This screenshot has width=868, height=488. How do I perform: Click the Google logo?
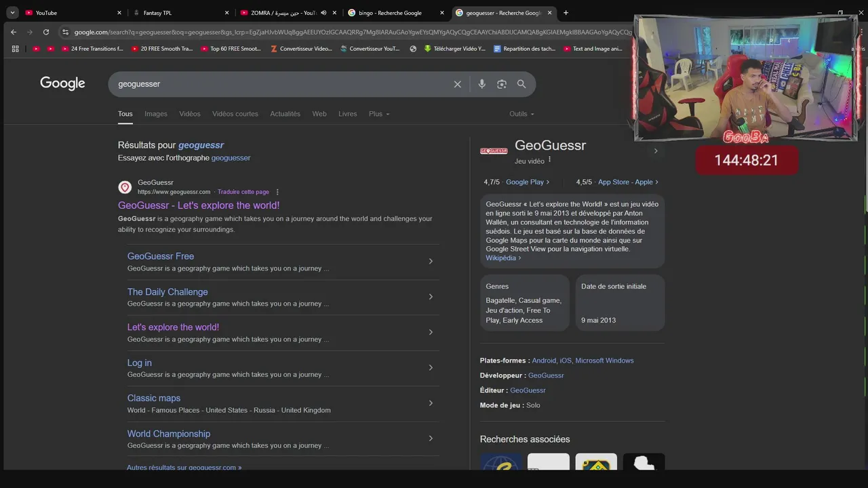point(62,83)
